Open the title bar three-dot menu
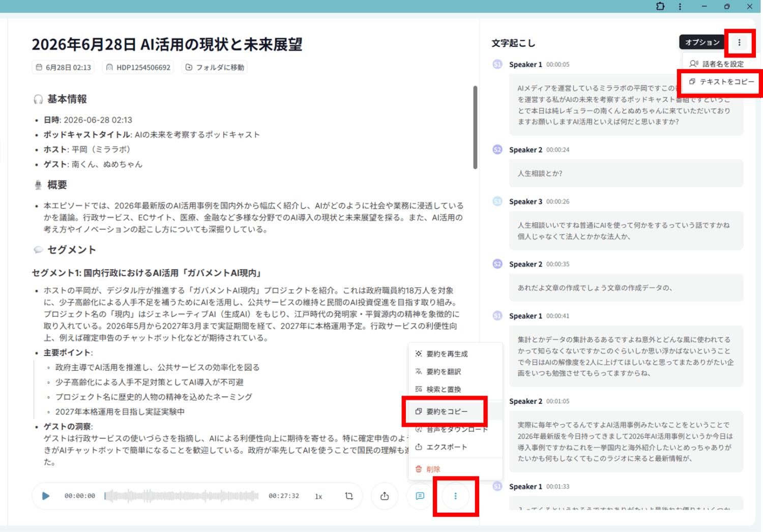Screen dimensions: 763x532 coord(680,6)
